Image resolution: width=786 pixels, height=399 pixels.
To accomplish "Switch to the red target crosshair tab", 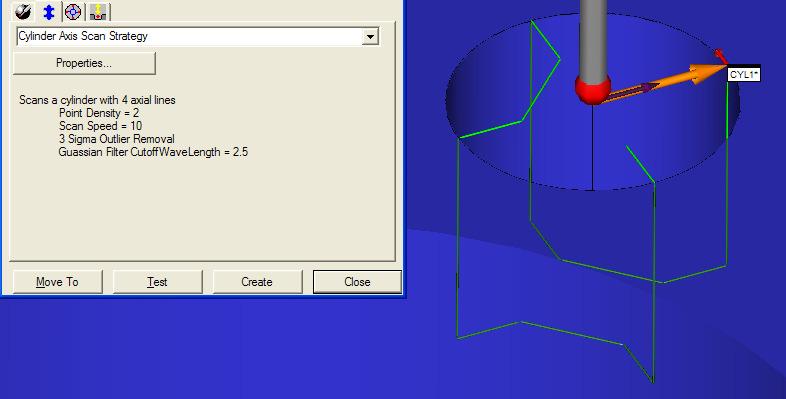I will (73, 12).
